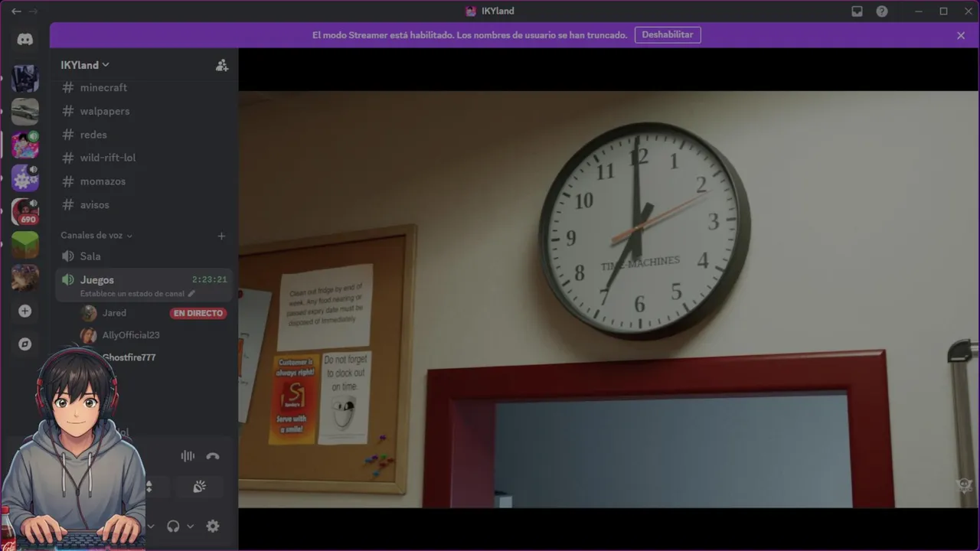The width and height of the screenshot is (980, 551).
Task: Select user Jared in voice channel
Action: pyautogui.click(x=114, y=313)
